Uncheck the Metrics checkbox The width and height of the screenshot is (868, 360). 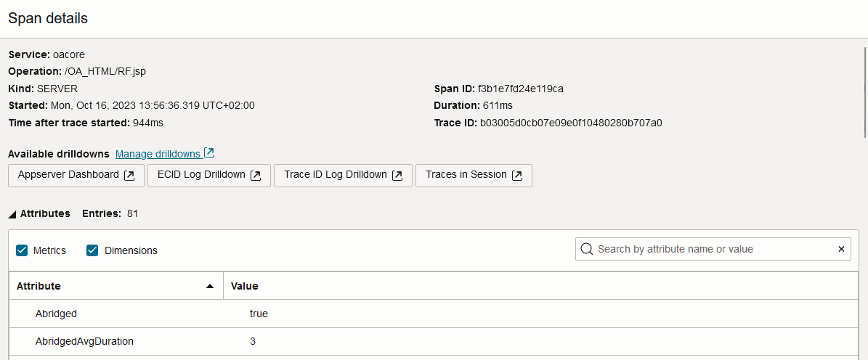[x=22, y=250]
